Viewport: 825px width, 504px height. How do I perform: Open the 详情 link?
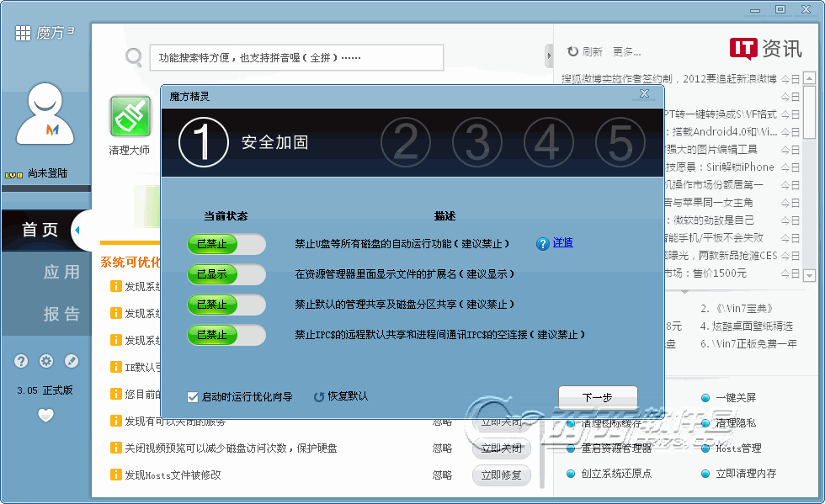(x=562, y=242)
